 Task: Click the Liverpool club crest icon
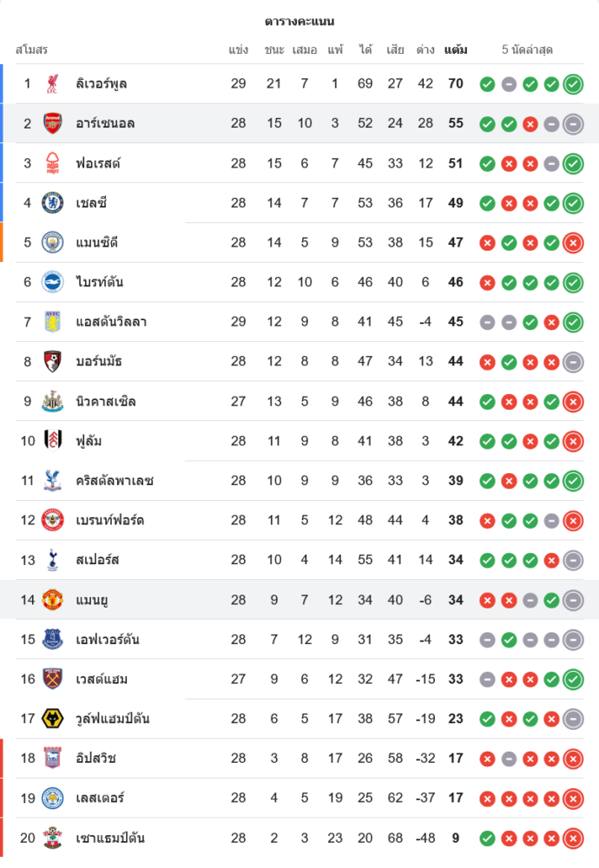click(x=53, y=84)
